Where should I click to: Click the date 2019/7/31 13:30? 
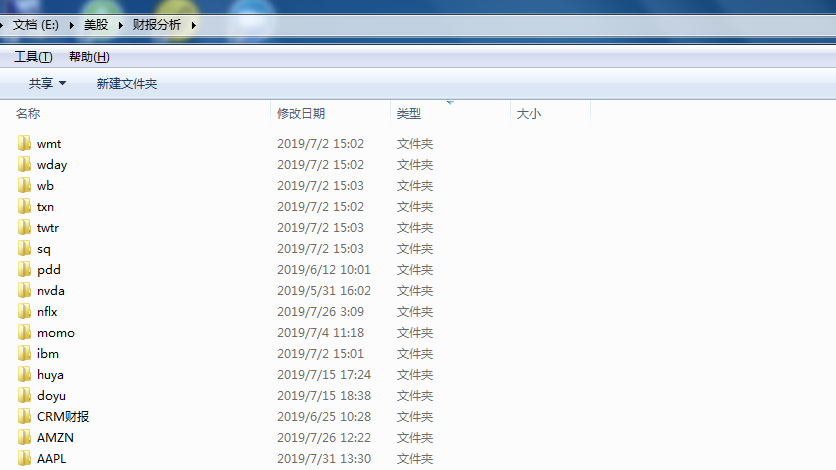(324, 459)
